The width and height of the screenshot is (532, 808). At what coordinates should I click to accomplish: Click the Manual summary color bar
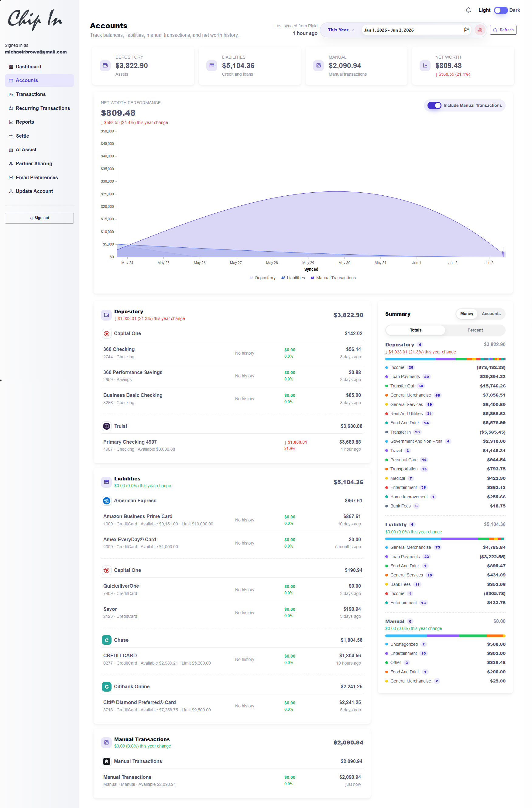[x=445, y=636]
